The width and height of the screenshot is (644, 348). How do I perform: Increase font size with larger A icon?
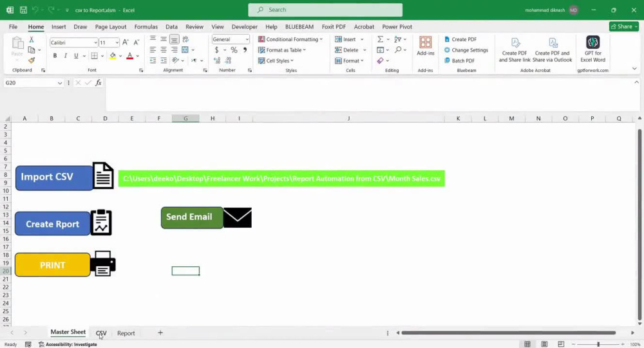tap(126, 42)
